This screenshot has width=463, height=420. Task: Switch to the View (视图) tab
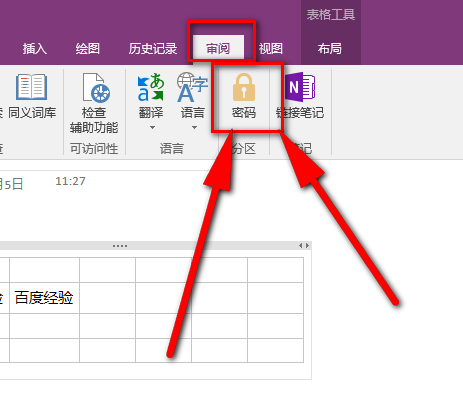tap(271, 49)
